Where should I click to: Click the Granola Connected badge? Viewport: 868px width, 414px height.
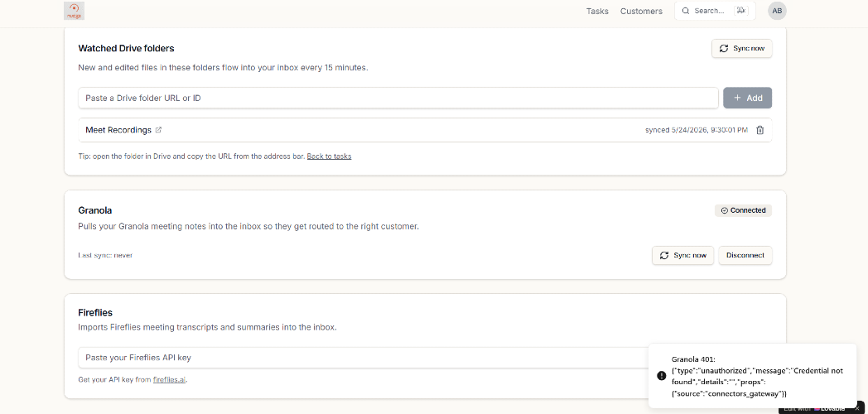[x=743, y=210]
